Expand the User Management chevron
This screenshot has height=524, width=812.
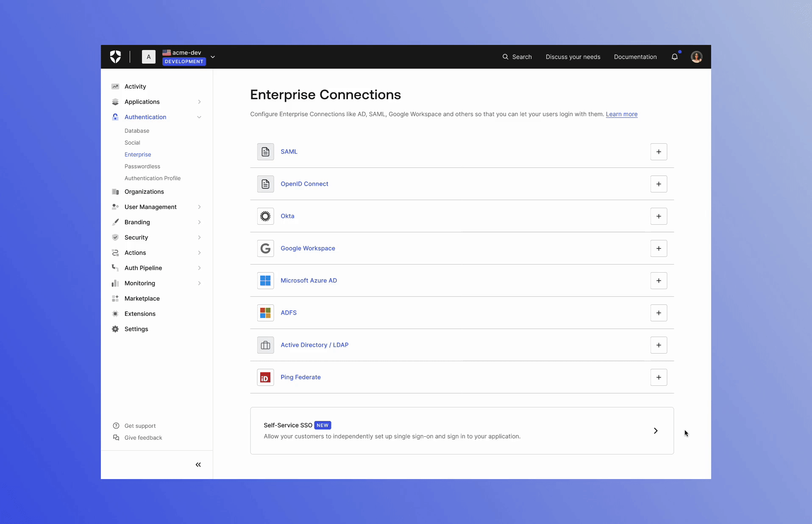(199, 207)
